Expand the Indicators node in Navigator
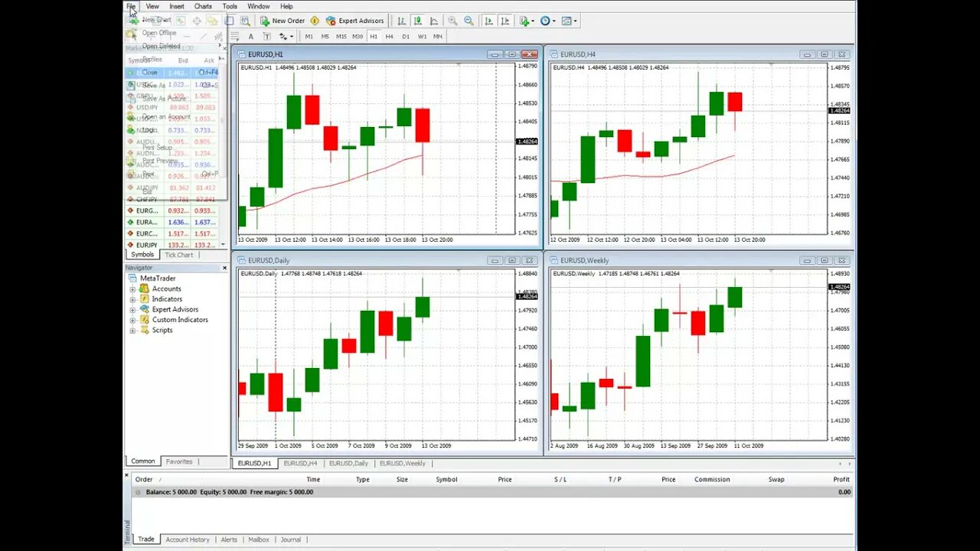The image size is (980, 551). pyautogui.click(x=132, y=299)
